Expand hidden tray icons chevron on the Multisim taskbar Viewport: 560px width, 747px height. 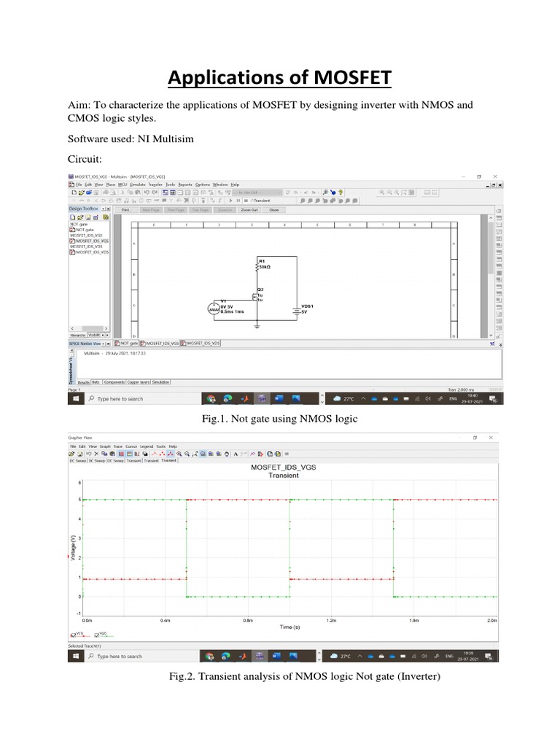[x=363, y=399]
